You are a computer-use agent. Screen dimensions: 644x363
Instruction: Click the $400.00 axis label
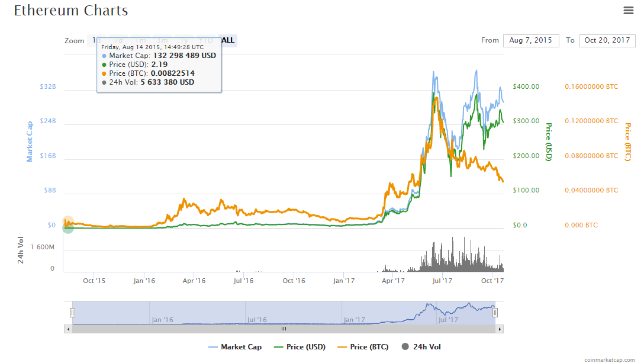526,86
